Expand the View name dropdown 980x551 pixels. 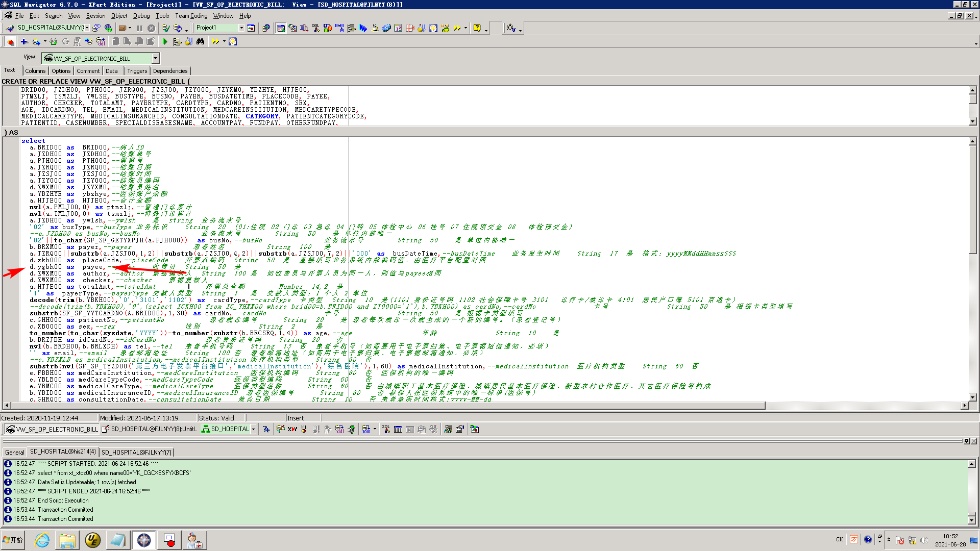click(x=155, y=58)
